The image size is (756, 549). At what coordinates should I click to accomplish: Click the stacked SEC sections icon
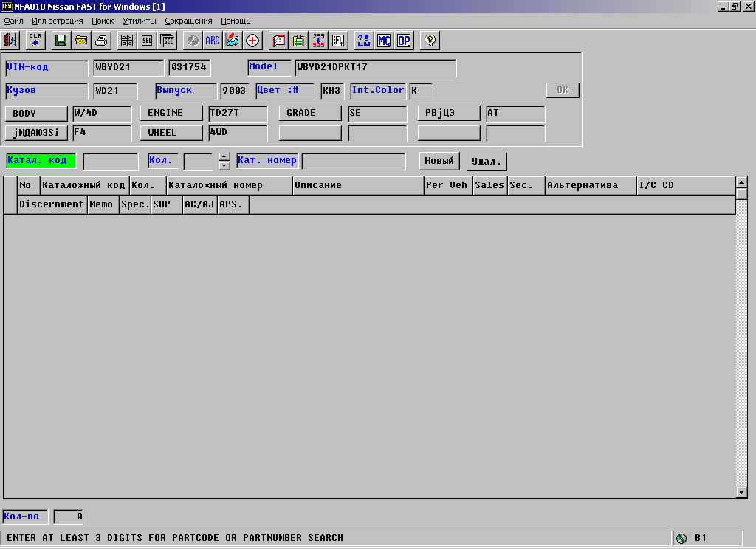[x=168, y=41]
